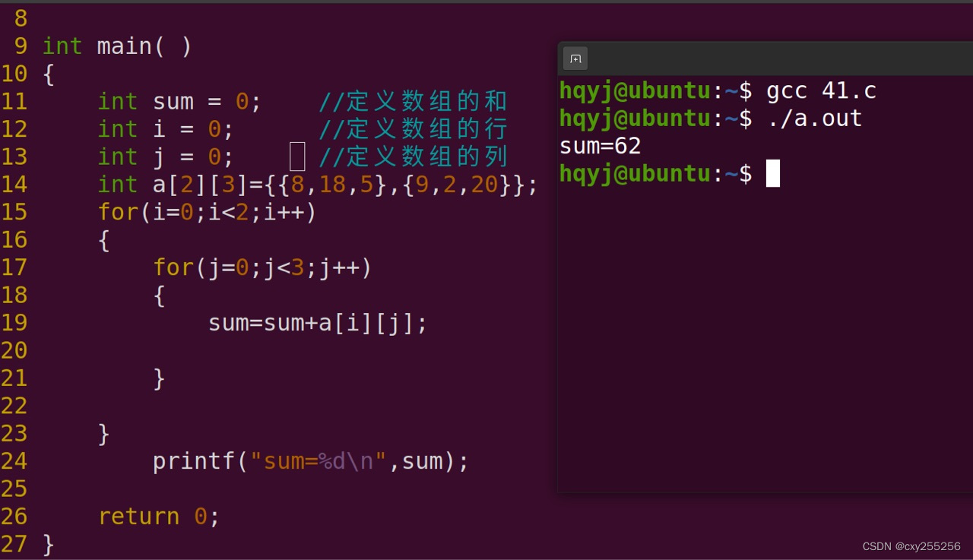
Task: Click the new tab icon in terminal titlebar
Action: (x=575, y=59)
